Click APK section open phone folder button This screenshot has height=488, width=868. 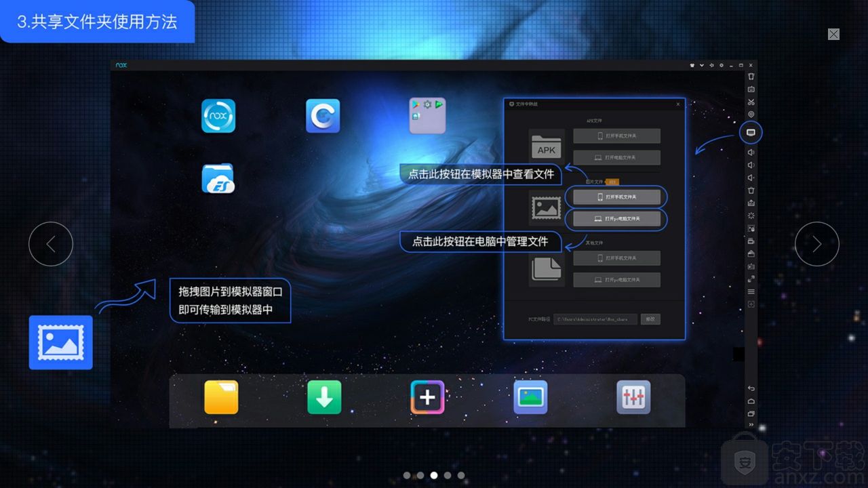point(616,136)
